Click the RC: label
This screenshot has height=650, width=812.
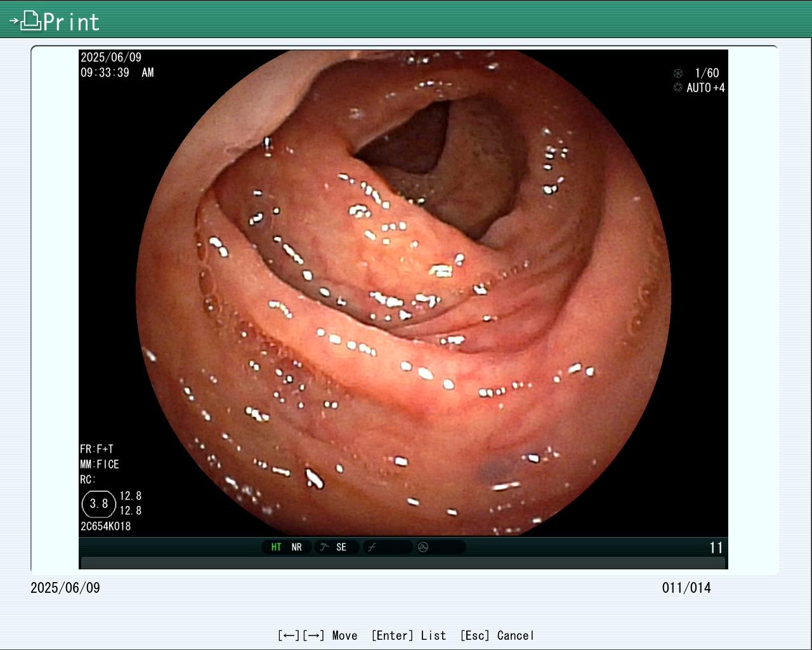[x=88, y=479]
